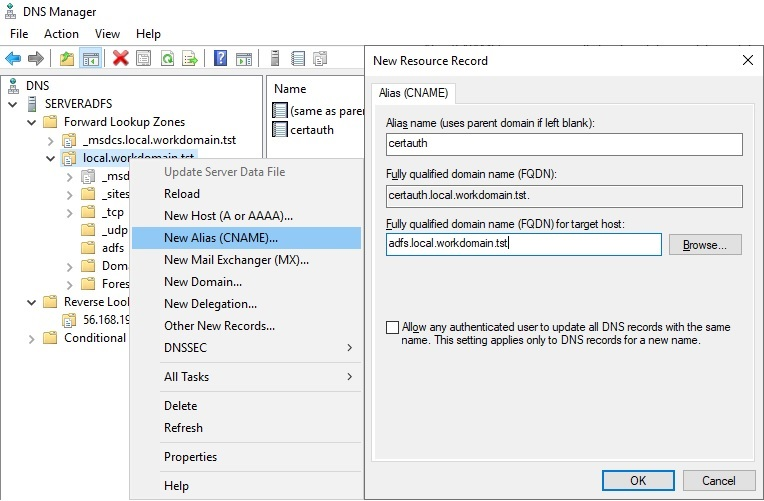Expand the _msdcs.local.workdomain.tst zone
The image size is (764, 501).
(50, 140)
